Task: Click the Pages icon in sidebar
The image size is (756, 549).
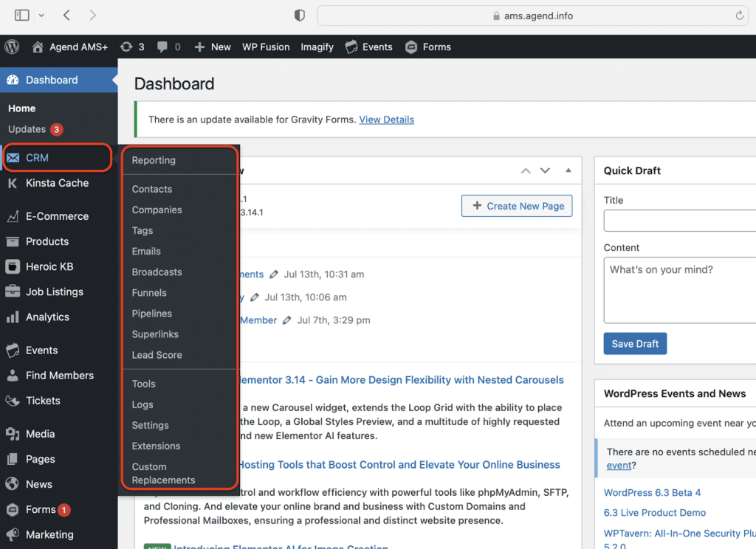Action: pyautogui.click(x=13, y=459)
